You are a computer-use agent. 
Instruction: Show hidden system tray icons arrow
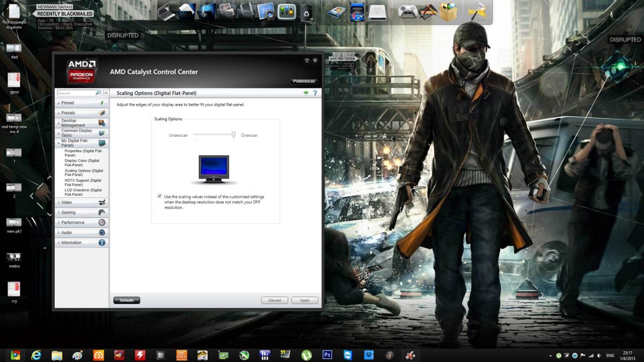pos(551,356)
